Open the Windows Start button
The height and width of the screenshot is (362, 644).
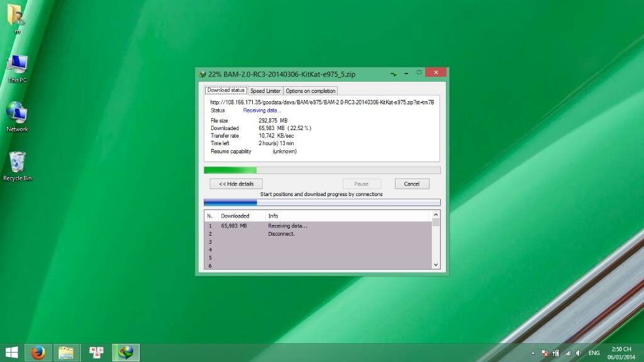point(11,353)
